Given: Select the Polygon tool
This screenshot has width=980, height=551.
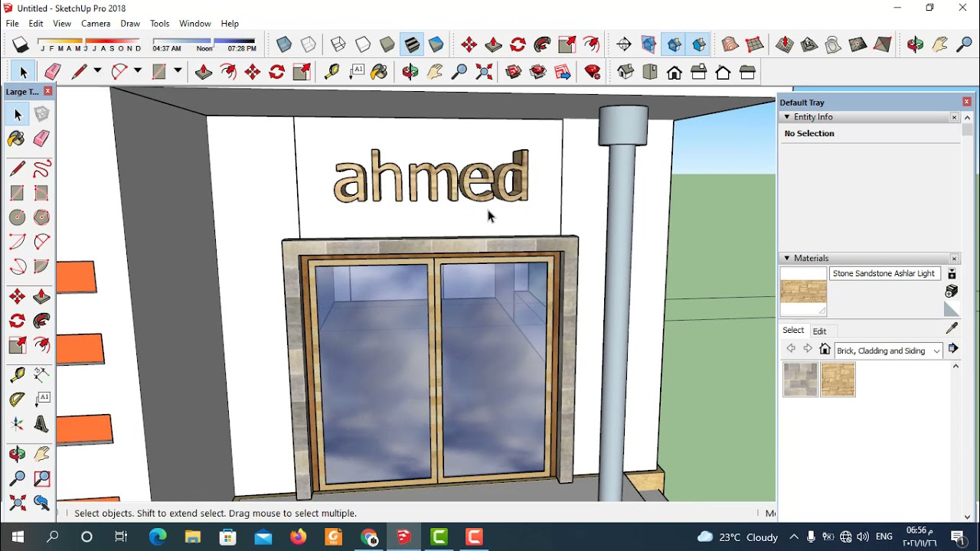Looking at the screenshot, I should (41, 217).
